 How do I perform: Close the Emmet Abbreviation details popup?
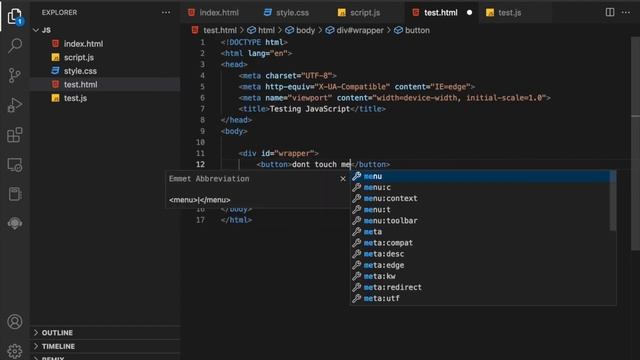click(343, 179)
